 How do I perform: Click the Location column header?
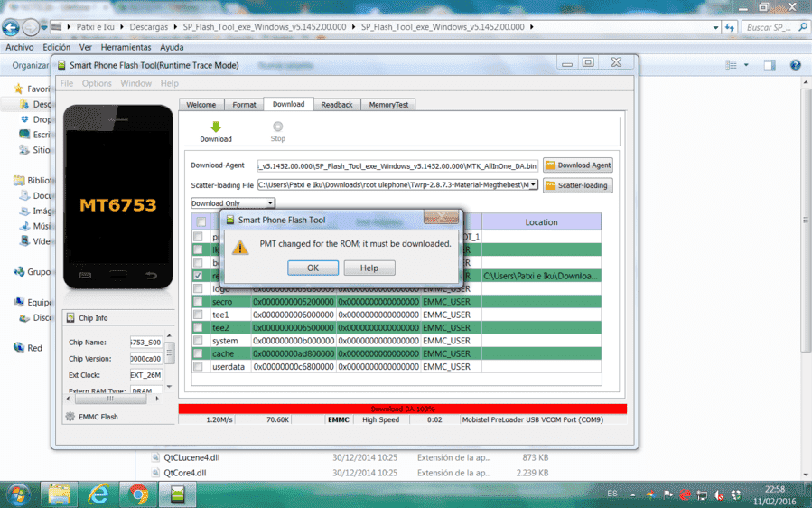tap(541, 221)
